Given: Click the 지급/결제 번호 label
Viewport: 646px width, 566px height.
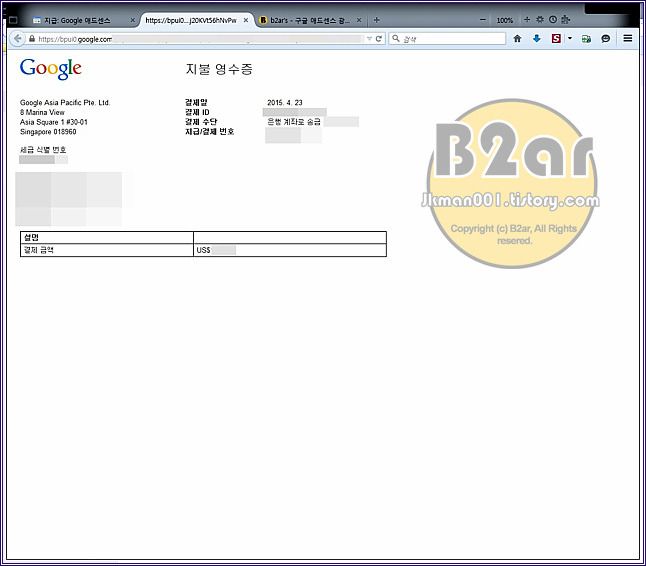Looking at the screenshot, I should (210, 131).
